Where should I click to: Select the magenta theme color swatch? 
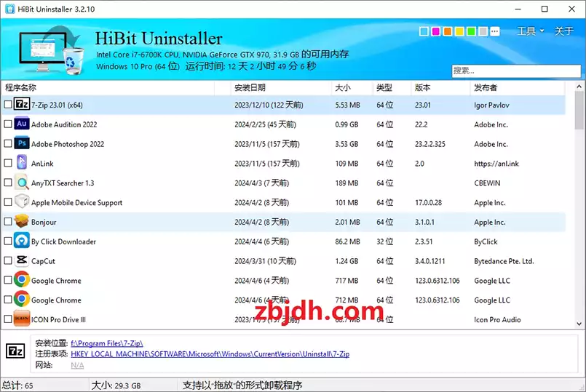pos(436,31)
